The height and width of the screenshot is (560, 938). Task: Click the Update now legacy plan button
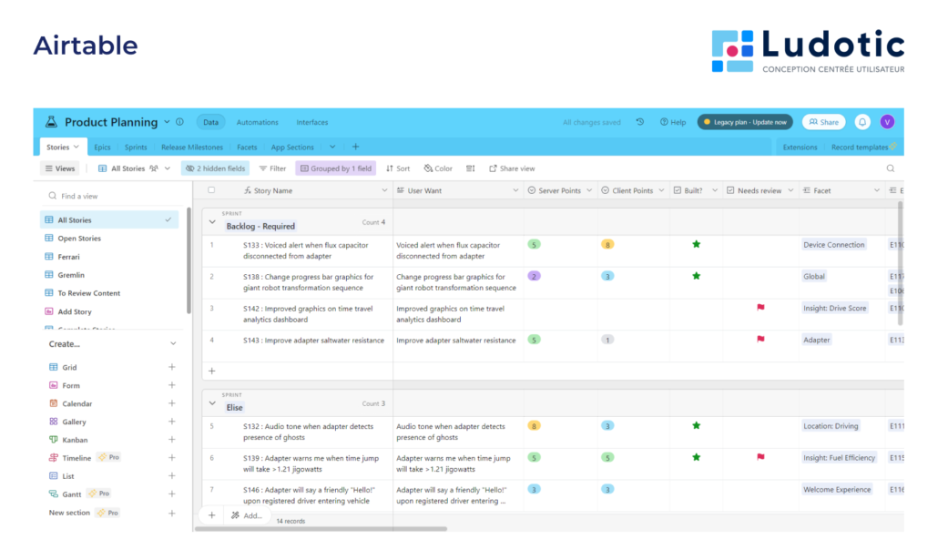click(x=746, y=121)
